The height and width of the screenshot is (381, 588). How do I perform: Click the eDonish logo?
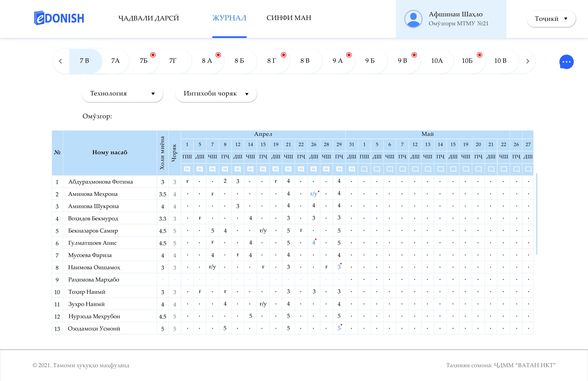click(x=59, y=18)
